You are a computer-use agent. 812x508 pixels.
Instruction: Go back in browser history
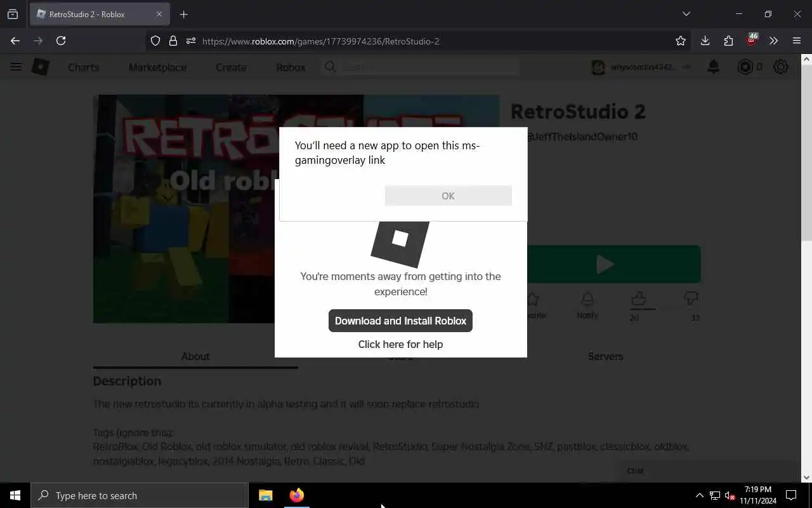point(15,41)
